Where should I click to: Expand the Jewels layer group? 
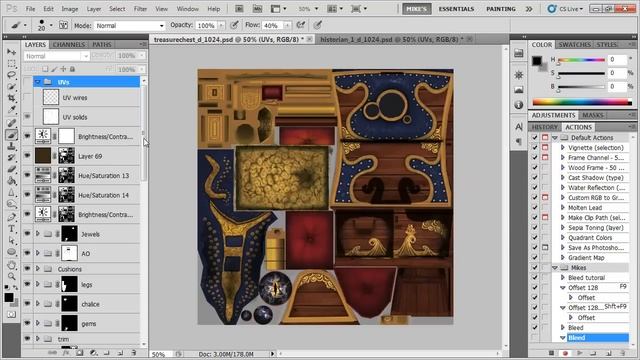(38, 234)
